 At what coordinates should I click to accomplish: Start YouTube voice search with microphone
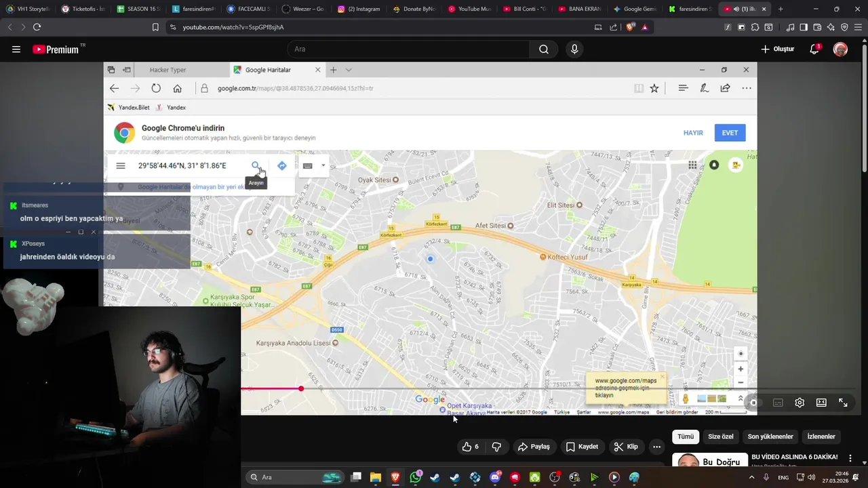coord(574,49)
